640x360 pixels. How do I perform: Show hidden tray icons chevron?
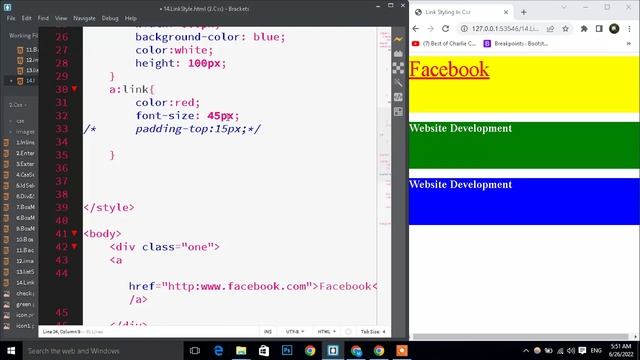(x=526, y=351)
